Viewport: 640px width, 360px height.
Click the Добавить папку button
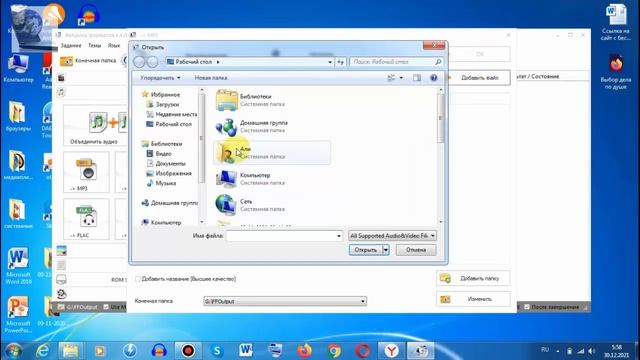click(473, 278)
